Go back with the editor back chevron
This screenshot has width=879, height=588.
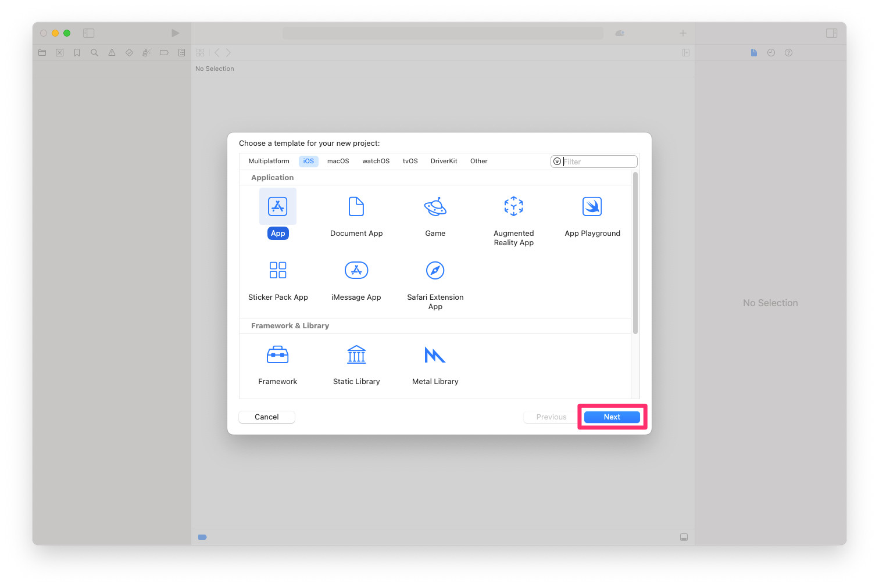click(x=217, y=52)
